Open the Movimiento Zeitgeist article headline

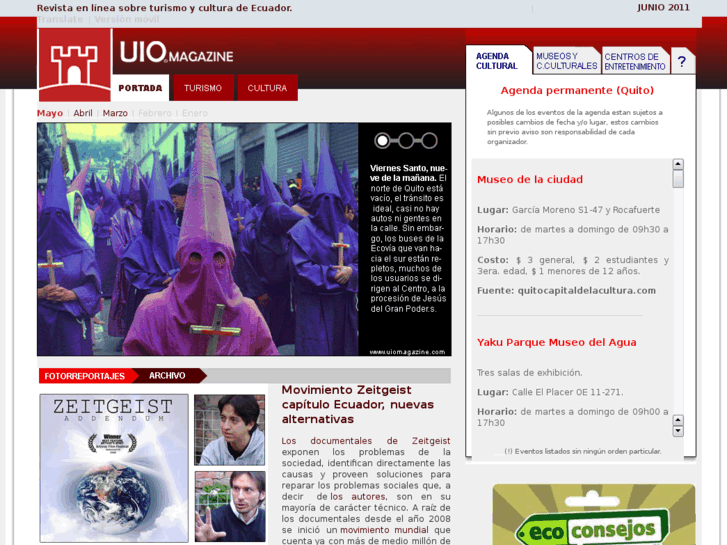(x=357, y=404)
